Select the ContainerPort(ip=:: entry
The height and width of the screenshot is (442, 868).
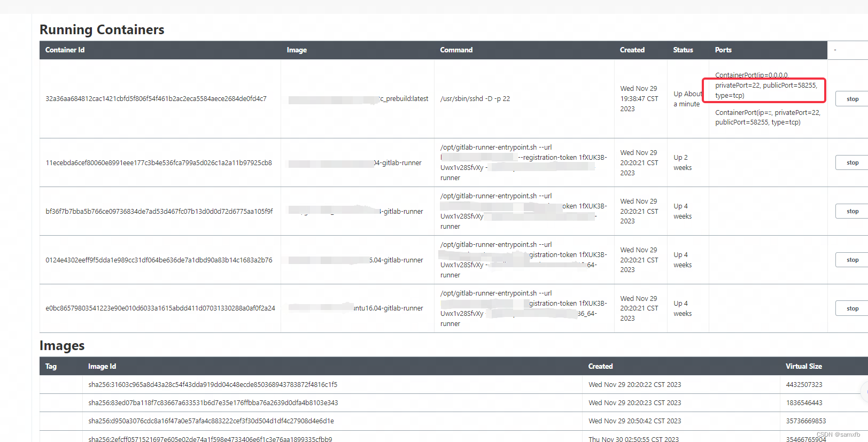pos(768,117)
